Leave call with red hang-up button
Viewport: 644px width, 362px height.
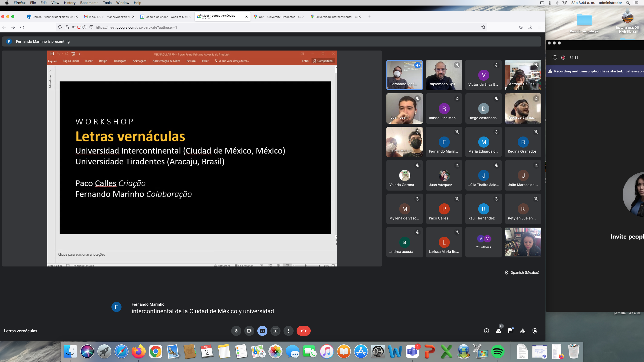coord(304,331)
